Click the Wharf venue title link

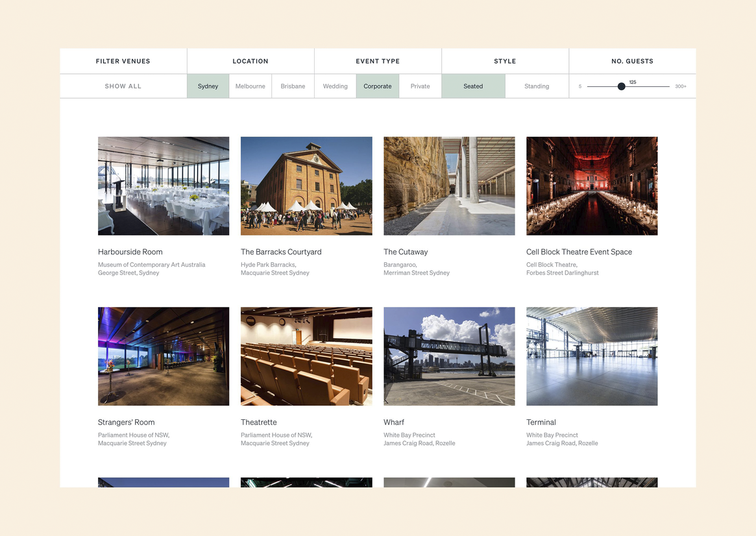tap(394, 422)
